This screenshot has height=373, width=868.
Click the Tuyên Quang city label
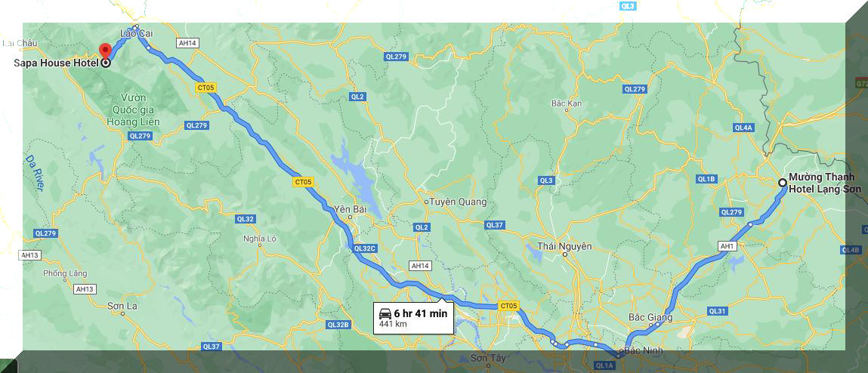coord(459,202)
